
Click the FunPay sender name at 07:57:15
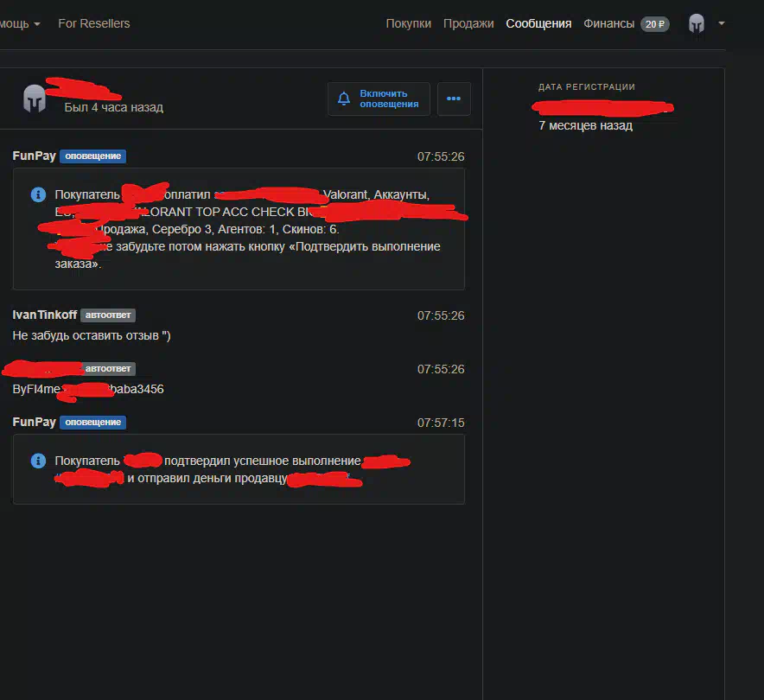coord(34,422)
